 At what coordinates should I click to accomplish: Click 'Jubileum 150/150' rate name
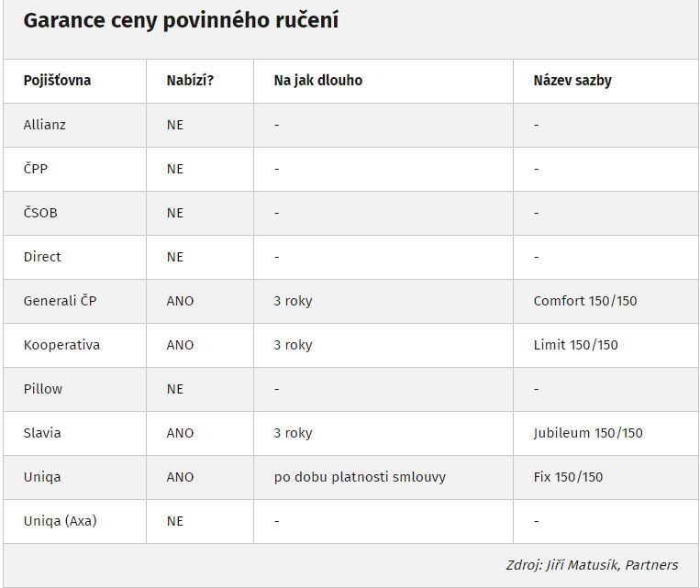[588, 433]
